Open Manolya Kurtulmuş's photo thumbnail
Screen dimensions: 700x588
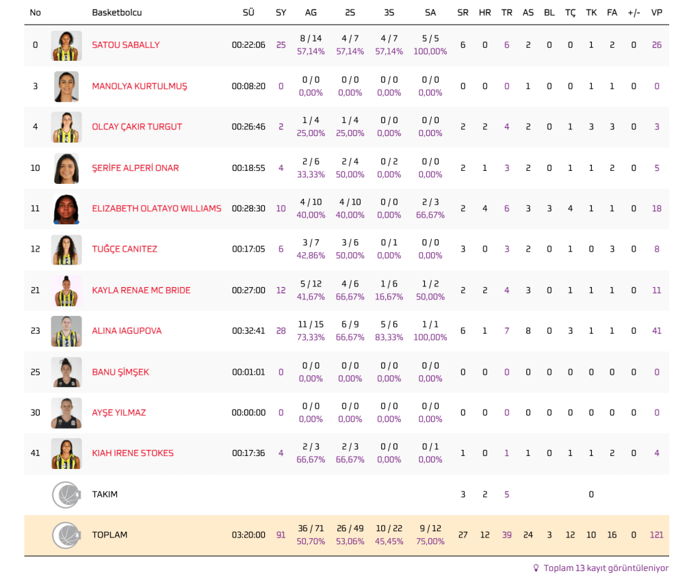66,86
